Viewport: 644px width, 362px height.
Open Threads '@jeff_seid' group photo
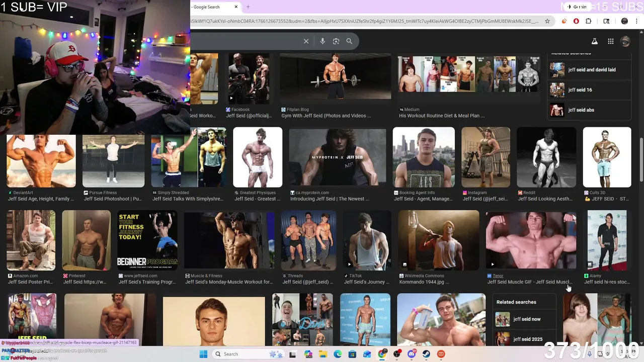click(309, 240)
